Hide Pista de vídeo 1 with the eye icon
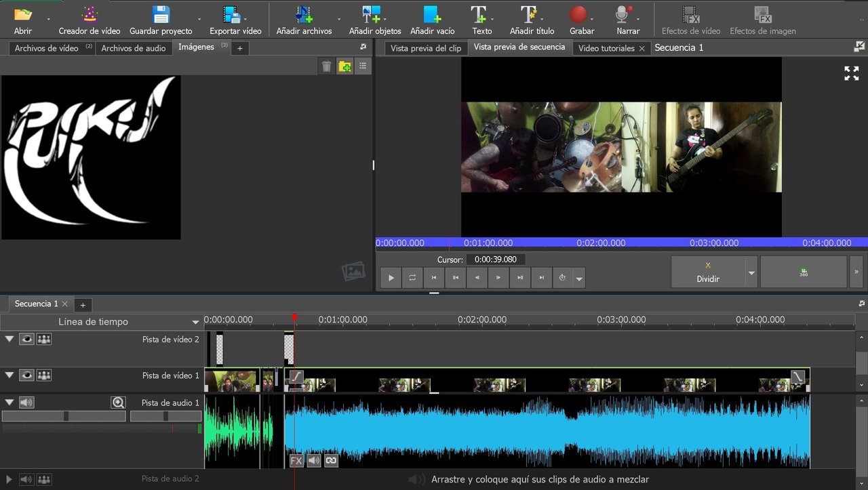Image resolution: width=868 pixels, height=490 pixels. pos(26,375)
